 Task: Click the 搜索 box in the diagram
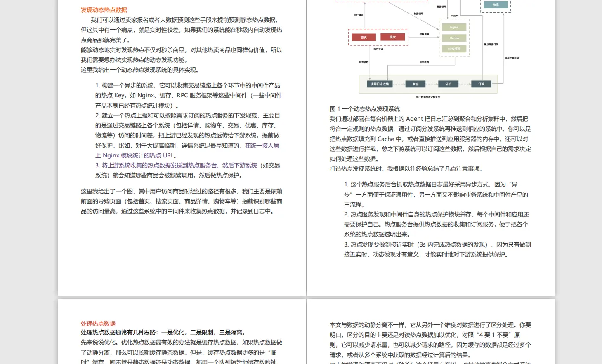(x=392, y=37)
